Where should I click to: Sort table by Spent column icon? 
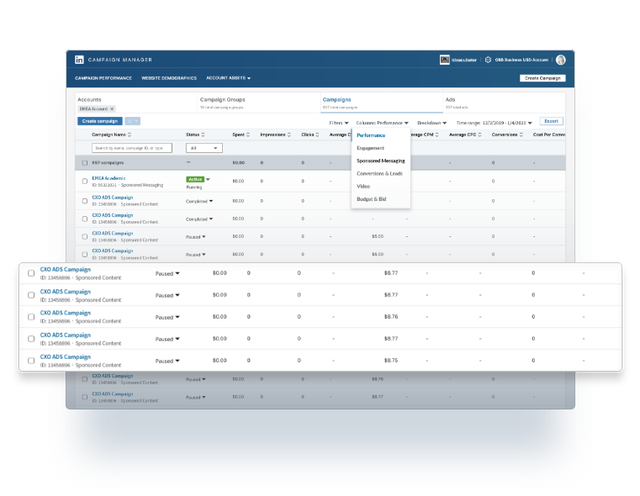click(x=250, y=134)
